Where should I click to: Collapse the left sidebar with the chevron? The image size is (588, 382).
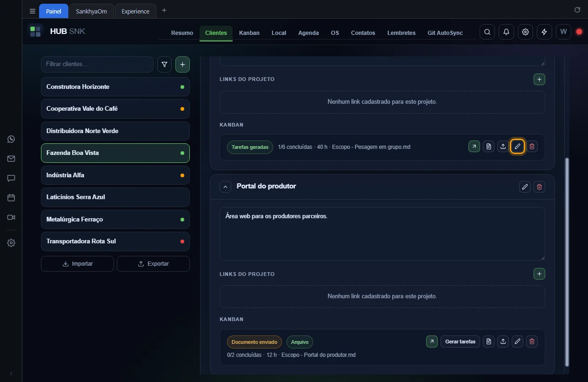tap(11, 374)
